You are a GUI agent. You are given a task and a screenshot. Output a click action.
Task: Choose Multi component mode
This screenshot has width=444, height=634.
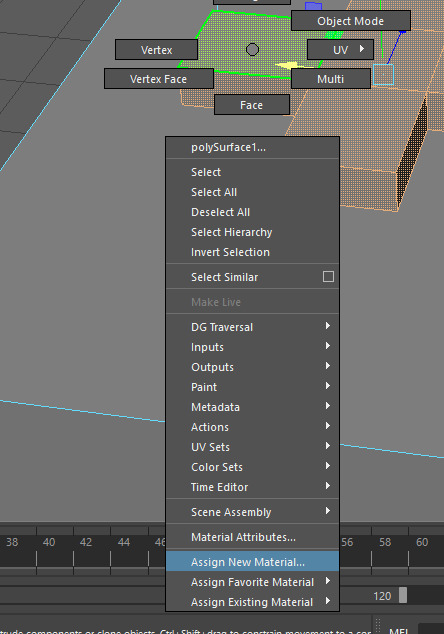[330, 78]
